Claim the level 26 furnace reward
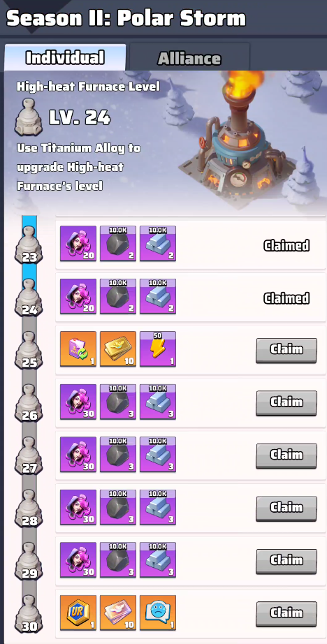 point(286,403)
